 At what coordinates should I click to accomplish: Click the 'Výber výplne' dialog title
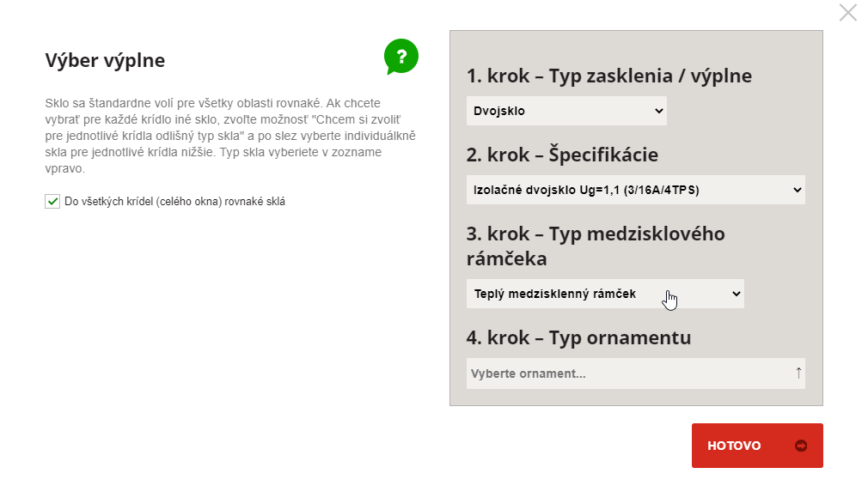105,60
